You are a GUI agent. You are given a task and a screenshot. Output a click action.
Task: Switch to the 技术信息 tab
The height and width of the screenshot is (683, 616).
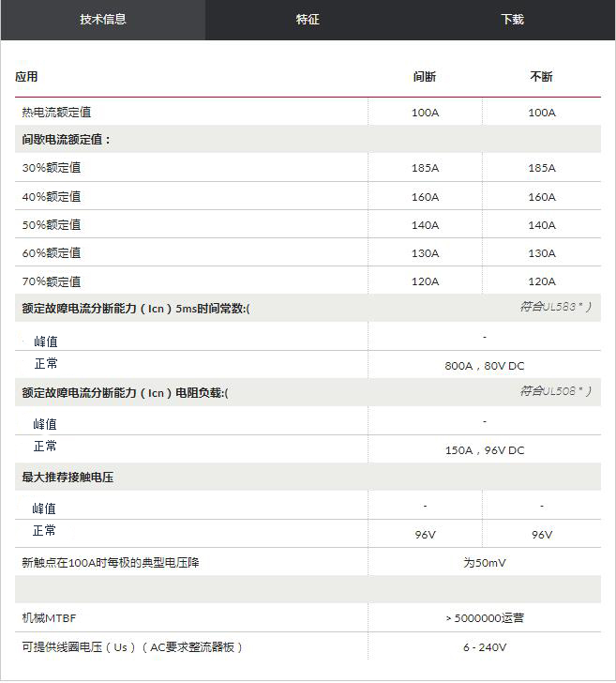[103, 20]
